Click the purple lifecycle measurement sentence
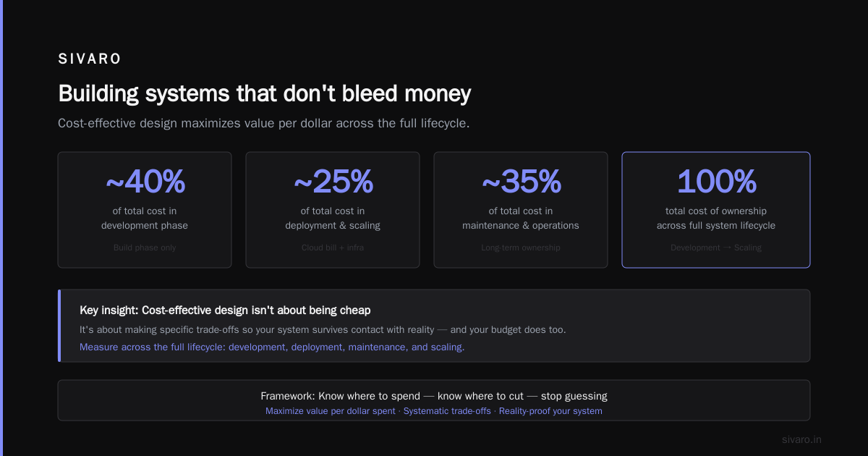Image resolution: width=868 pixels, height=456 pixels. [x=272, y=347]
